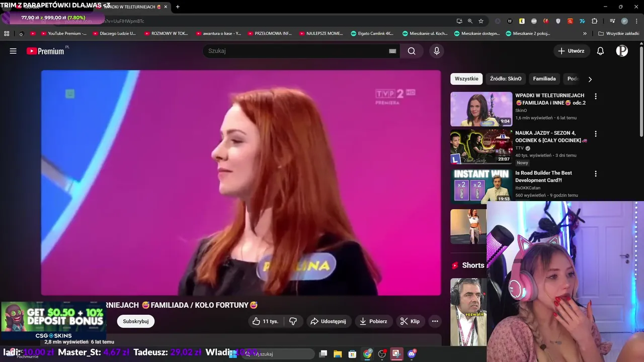
Task: Click the install app icon in address bar
Action: [x=459, y=21]
